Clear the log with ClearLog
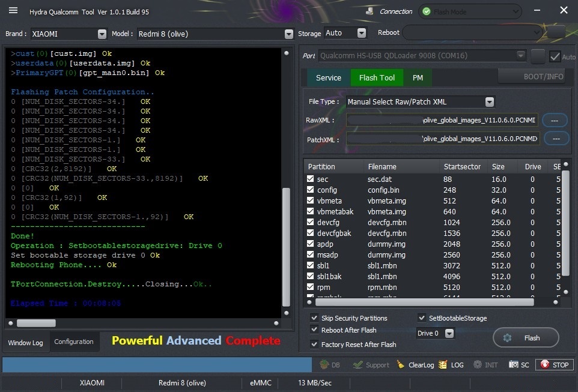This screenshot has width=578, height=392. click(x=415, y=365)
